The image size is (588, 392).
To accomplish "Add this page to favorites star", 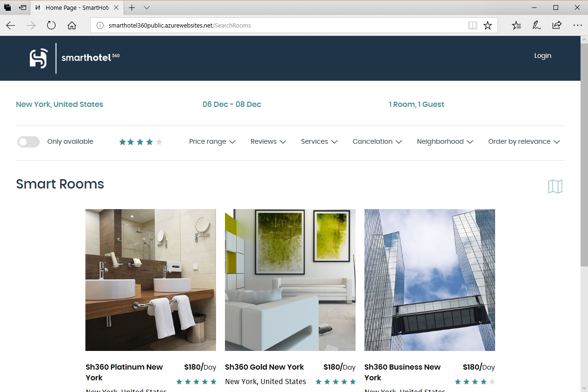I will [x=488, y=26].
